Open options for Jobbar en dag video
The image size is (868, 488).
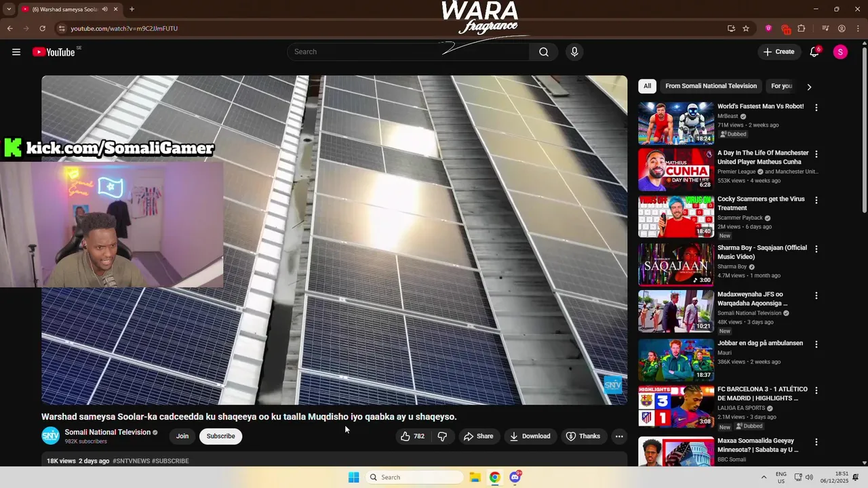(816, 344)
